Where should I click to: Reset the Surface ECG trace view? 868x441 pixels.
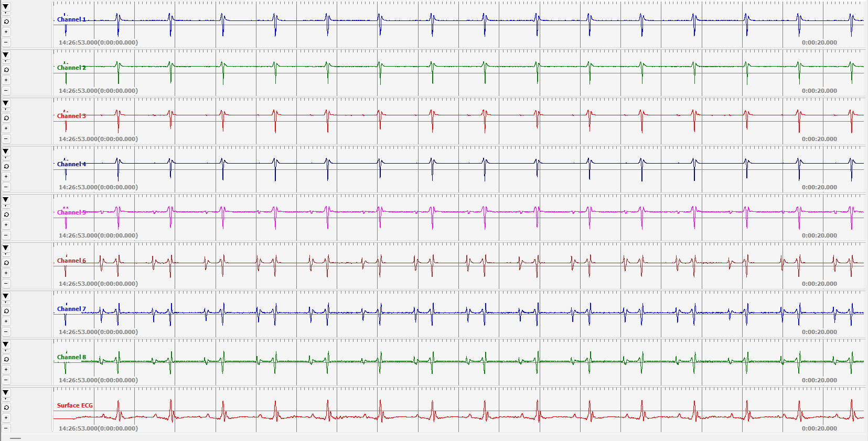(6, 407)
